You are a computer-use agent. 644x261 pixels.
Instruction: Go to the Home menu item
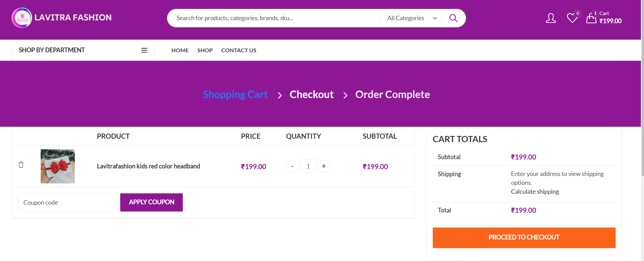tap(180, 50)
